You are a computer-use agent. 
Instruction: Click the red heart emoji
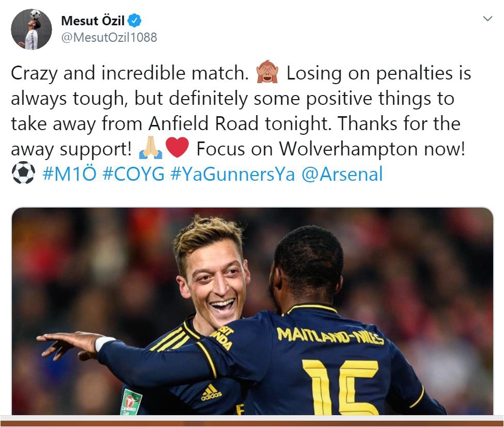177,147
